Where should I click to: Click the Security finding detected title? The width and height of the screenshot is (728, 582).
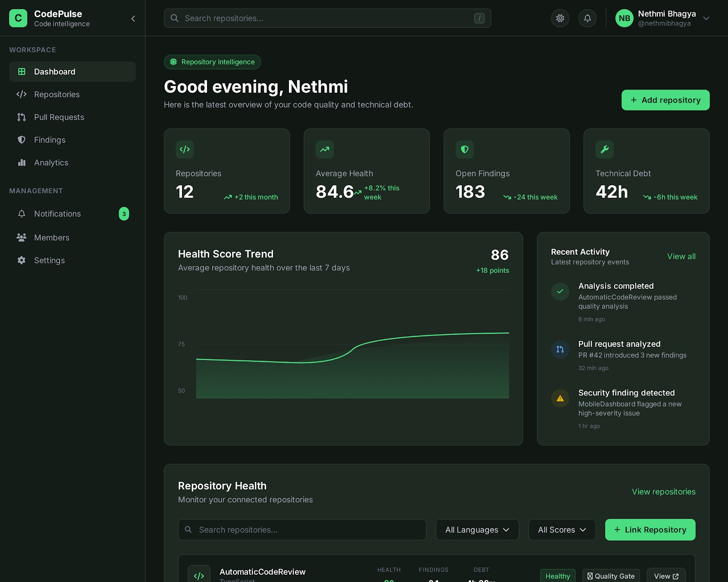pyautogui.click(x=627, y=392)
